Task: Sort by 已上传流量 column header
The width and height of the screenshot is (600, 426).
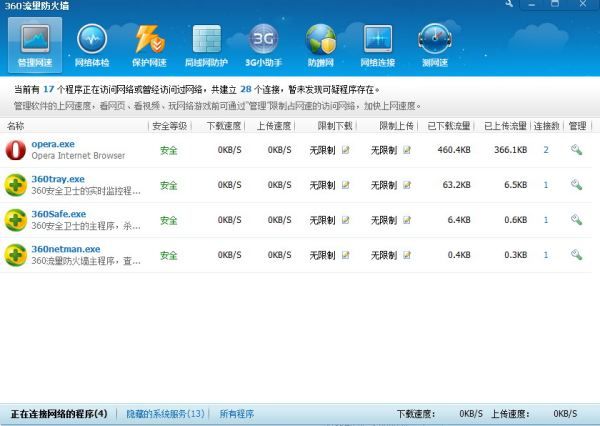Action: [505, 126]
